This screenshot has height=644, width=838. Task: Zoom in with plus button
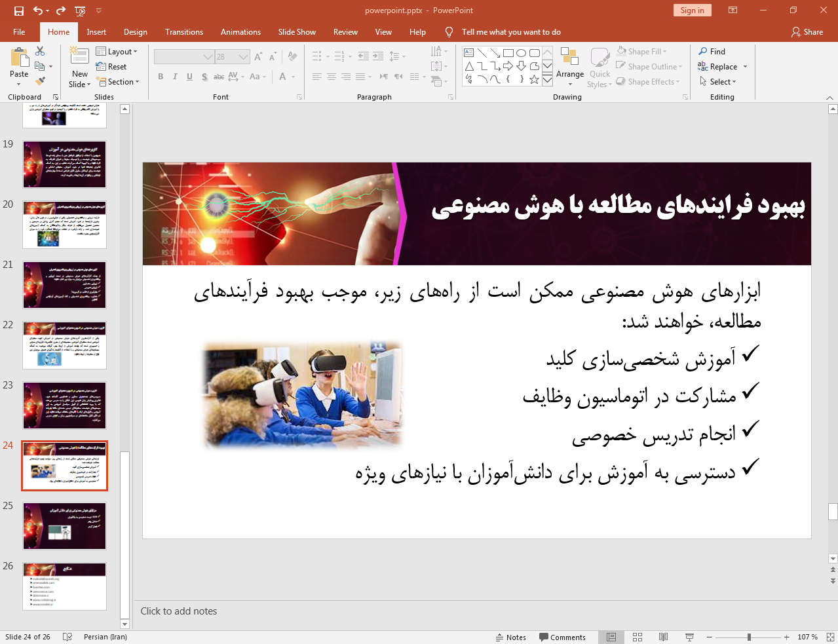pos(786,637)
